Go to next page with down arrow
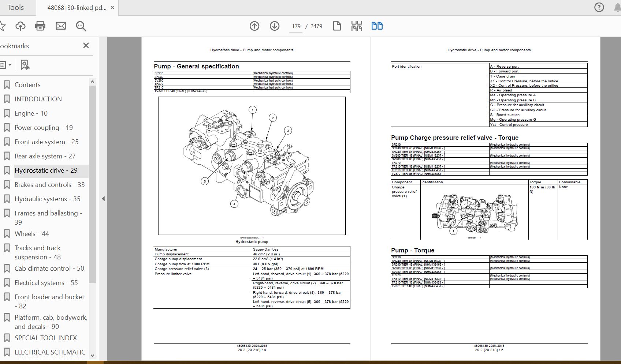 (x=275, y=26)
